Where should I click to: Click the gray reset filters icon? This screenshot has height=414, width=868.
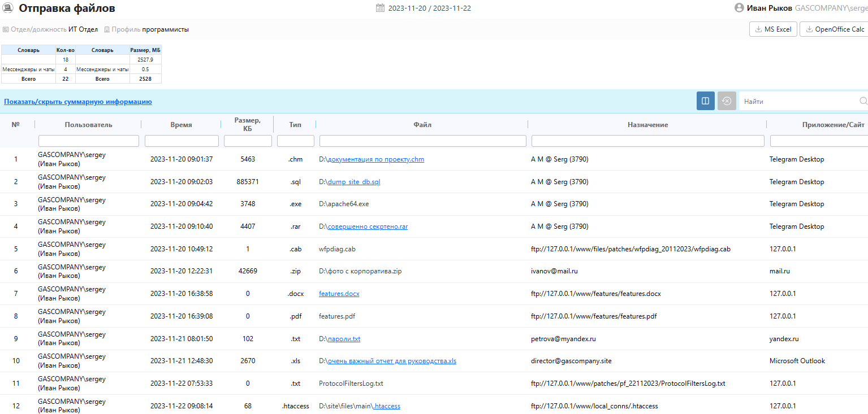pyautogui.click(x=727, y=101)
